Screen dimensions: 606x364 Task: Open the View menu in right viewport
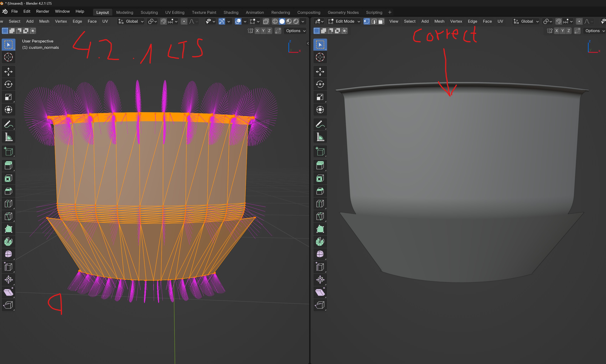click(x=394, y=21)
